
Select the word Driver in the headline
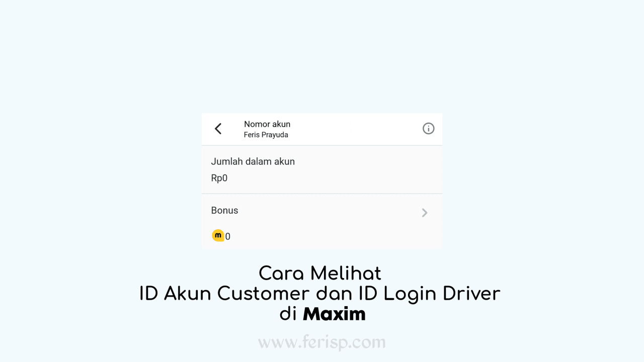click(x=471, y=294)
